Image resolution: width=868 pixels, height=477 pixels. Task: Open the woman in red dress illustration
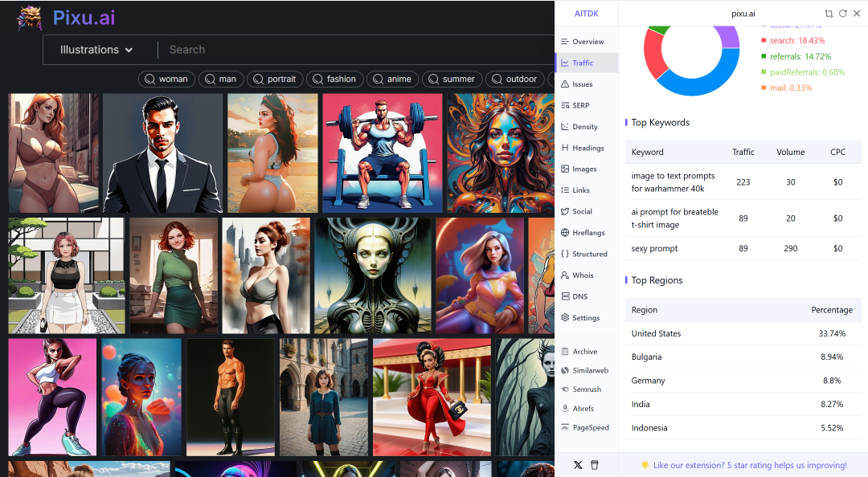[432, 397]
